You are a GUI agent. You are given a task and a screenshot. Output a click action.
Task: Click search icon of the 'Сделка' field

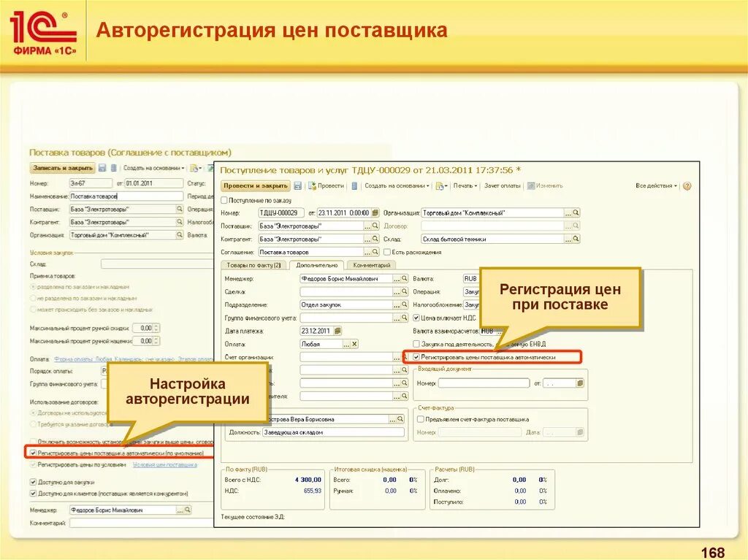(x=405, y=291)
